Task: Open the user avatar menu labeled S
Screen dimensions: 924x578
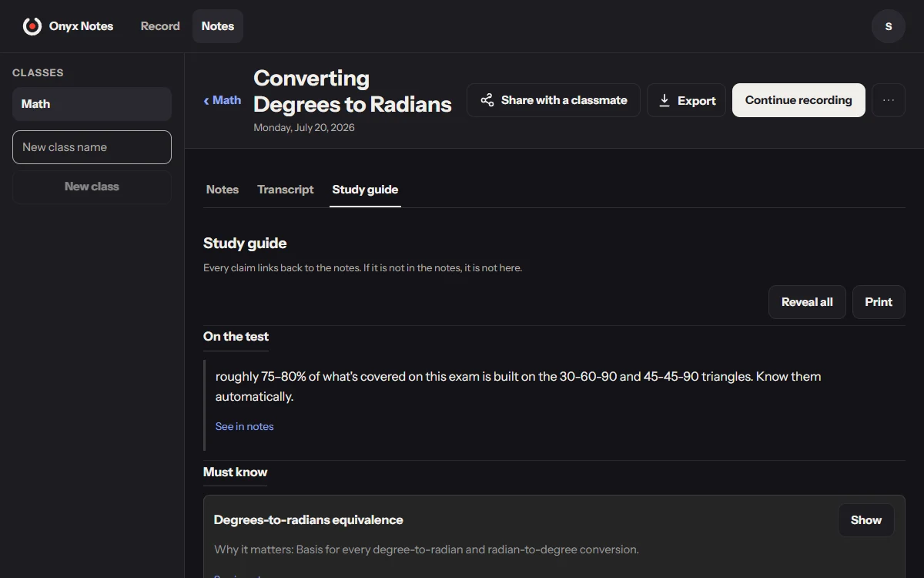Action: (x=888, y=26)
